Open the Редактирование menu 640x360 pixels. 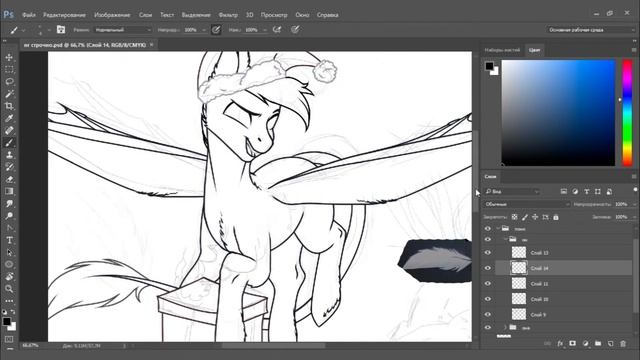point(64,15)
